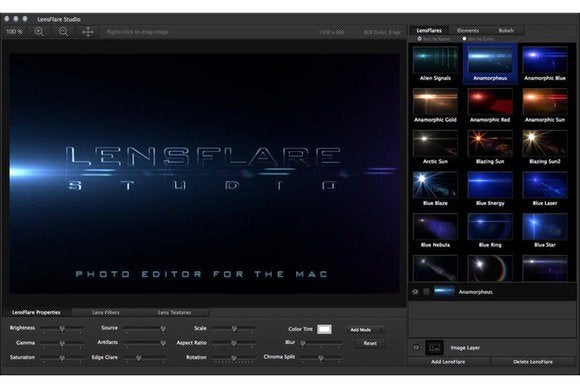Switch to the Elements tab
The height and width of the screenshot is (388, 580).
coord(468,30)
